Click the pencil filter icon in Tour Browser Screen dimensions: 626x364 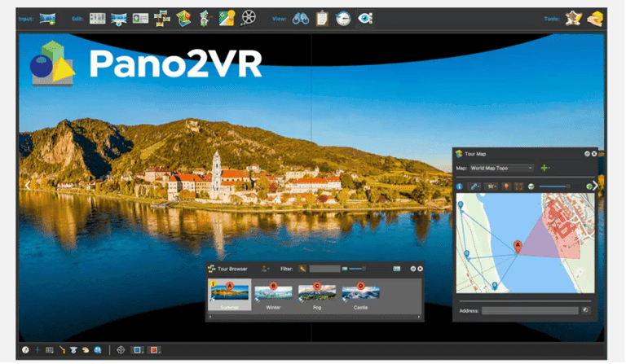pos(302,269)
